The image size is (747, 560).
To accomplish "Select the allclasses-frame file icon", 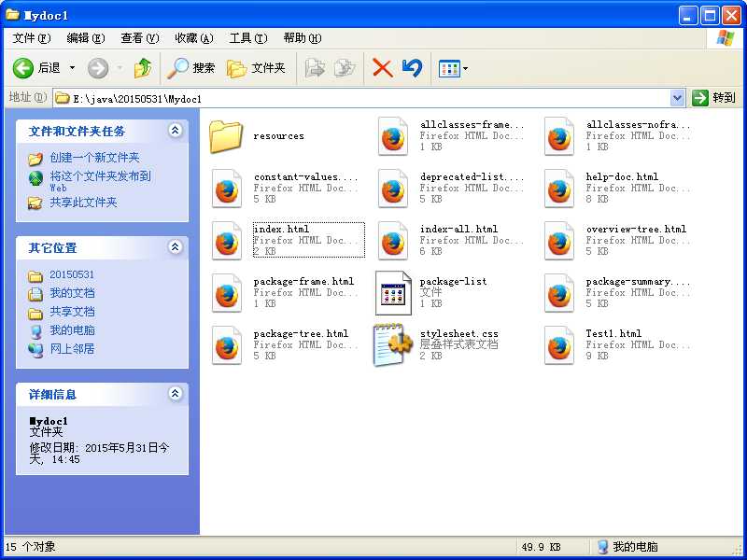I will pyautogui.click(x=392, y=136).
